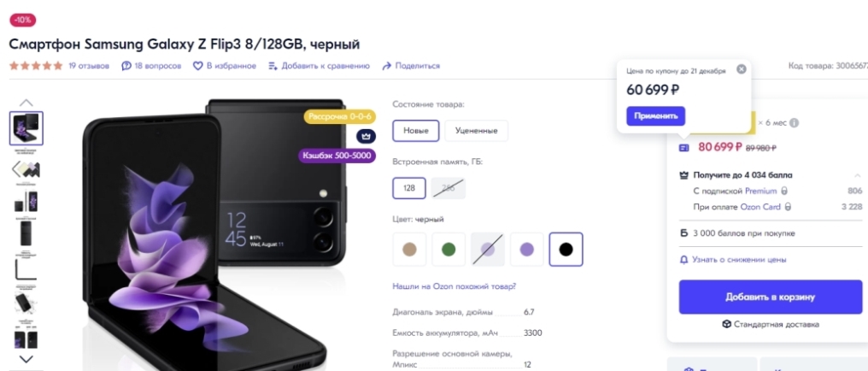
Task: Close the coupon price popup
Action: click(742, 69)
